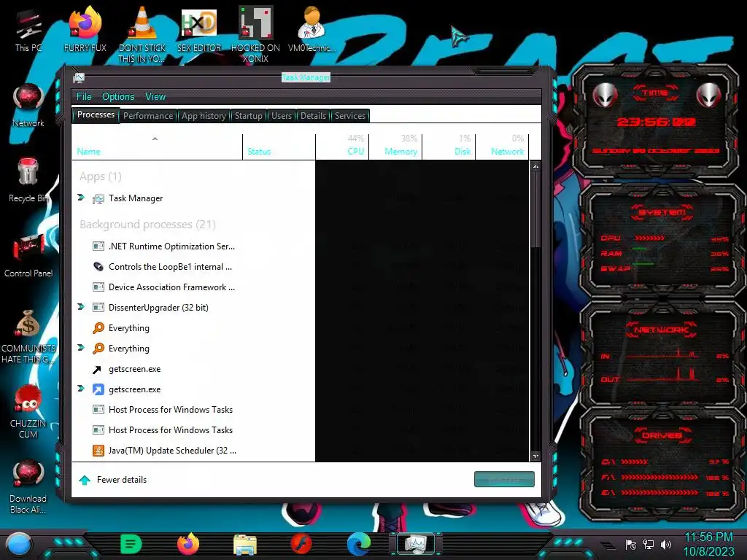Expand the second getscreen.exe row

click(81, 389)
